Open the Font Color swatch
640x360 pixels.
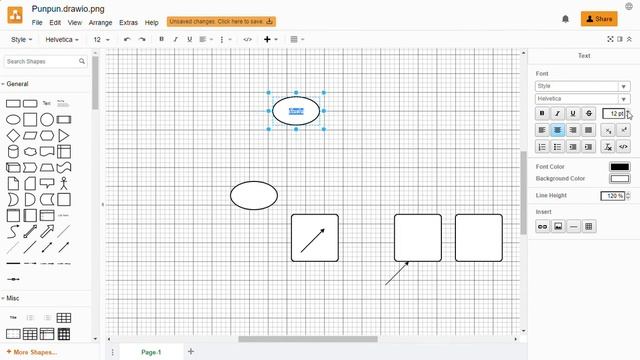(620, 167)
